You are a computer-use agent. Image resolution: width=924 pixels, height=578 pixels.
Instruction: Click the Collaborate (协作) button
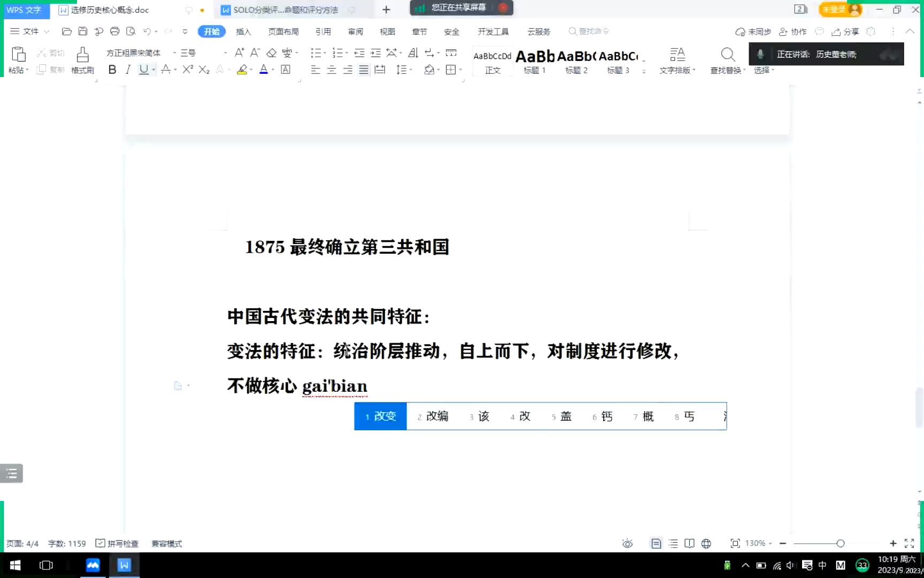pos(792,32)
